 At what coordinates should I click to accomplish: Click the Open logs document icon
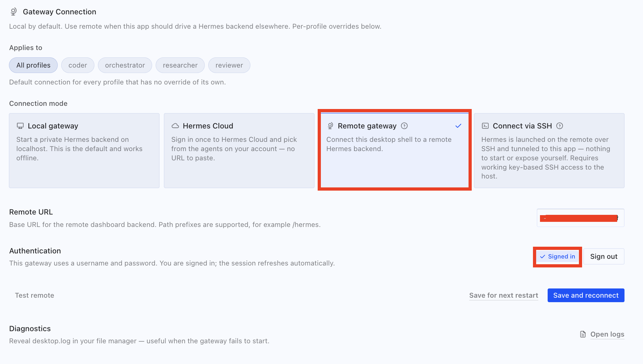pyautogui.click(x=583, y=334)
